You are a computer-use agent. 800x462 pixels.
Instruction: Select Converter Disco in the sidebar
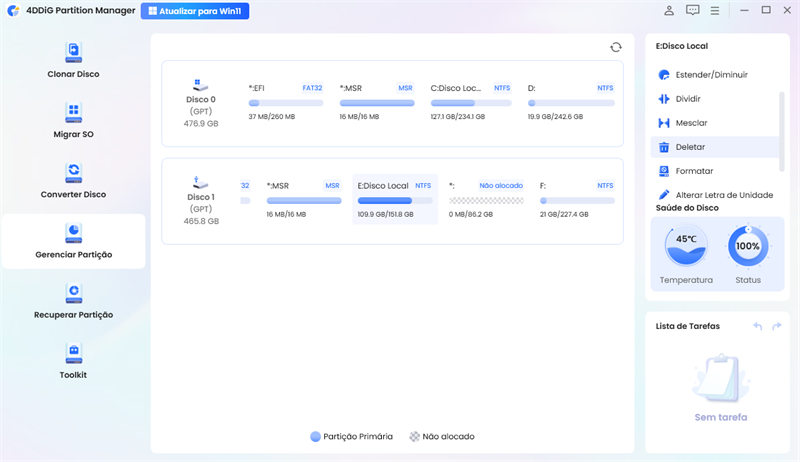pyautogui.click(x=73, y=179)
